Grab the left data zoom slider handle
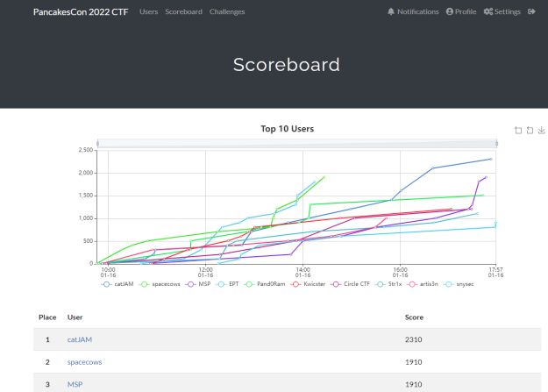 coord(97,143)
